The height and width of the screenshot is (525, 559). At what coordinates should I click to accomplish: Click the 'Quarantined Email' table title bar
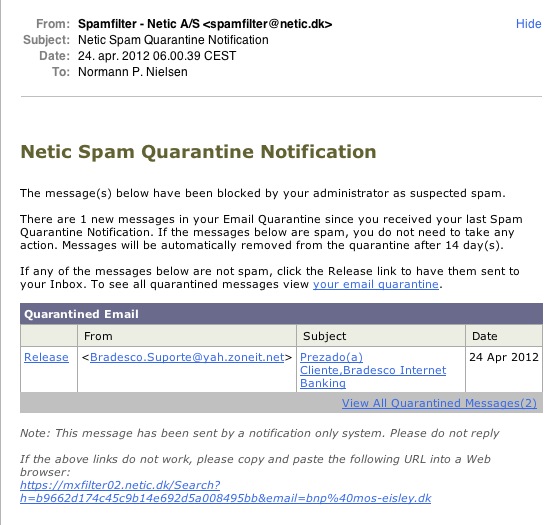281,314
